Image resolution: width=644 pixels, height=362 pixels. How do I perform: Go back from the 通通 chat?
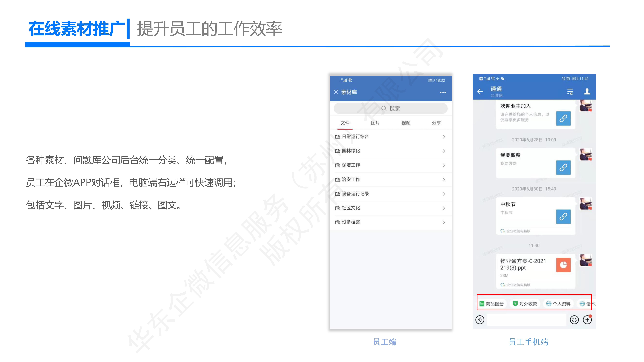pos(480,91)
